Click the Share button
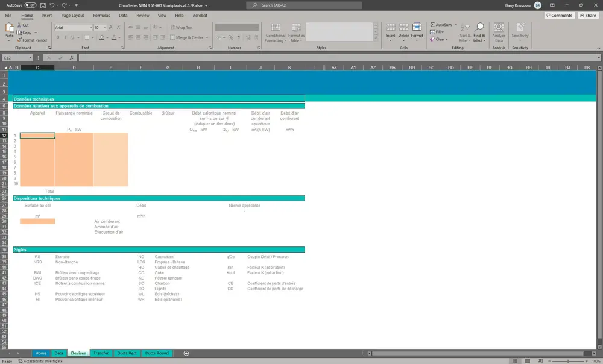The height and width of the screenshot is (364, 603). (588, 16)
